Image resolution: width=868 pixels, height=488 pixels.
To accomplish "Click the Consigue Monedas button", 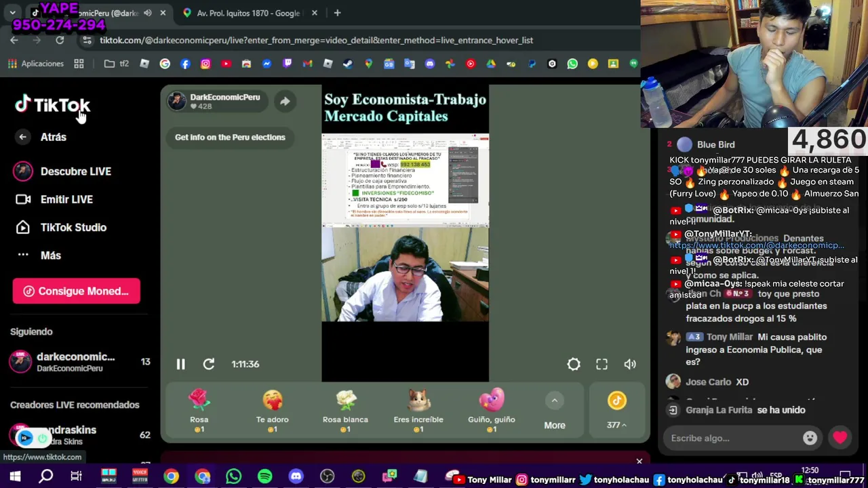I will [76, 291].
